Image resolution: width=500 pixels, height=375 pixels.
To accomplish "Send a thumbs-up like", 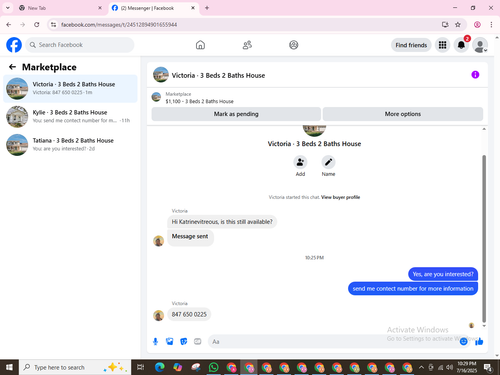I will (x=479, y=341).
